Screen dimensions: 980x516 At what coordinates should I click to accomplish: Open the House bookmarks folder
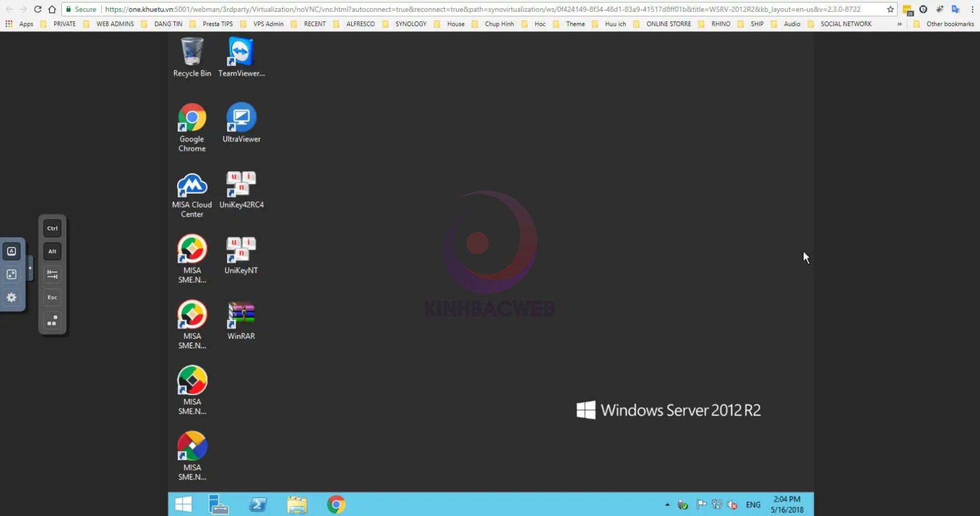tap(449, 24)
